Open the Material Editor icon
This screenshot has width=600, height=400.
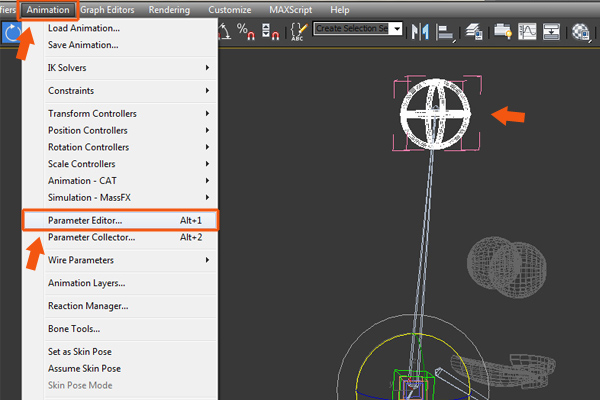581,32
